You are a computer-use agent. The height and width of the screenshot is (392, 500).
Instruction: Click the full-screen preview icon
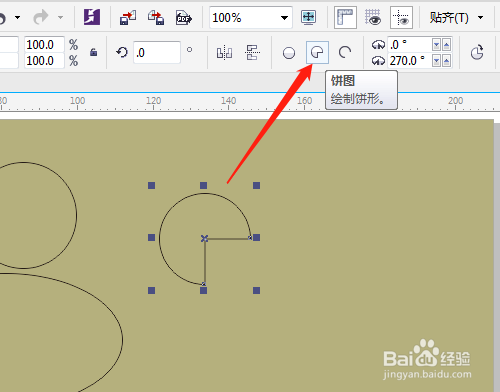click(x=309, y=17)
